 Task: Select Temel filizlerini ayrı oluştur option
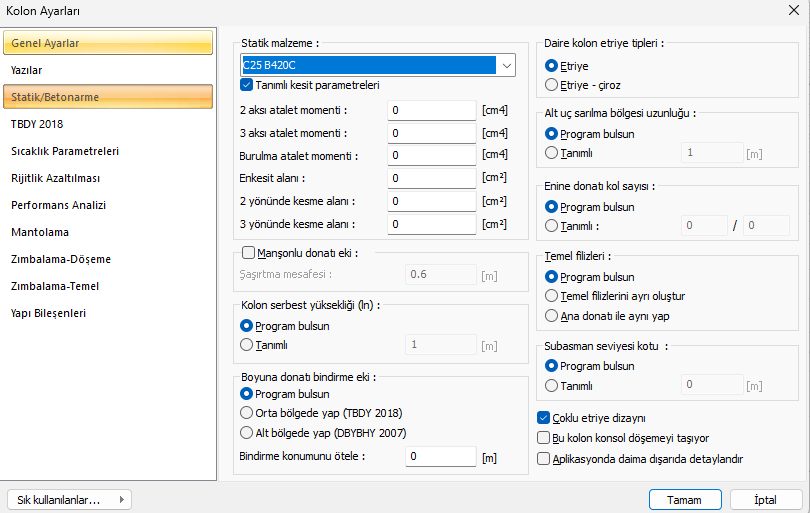(x=552, y=296)
